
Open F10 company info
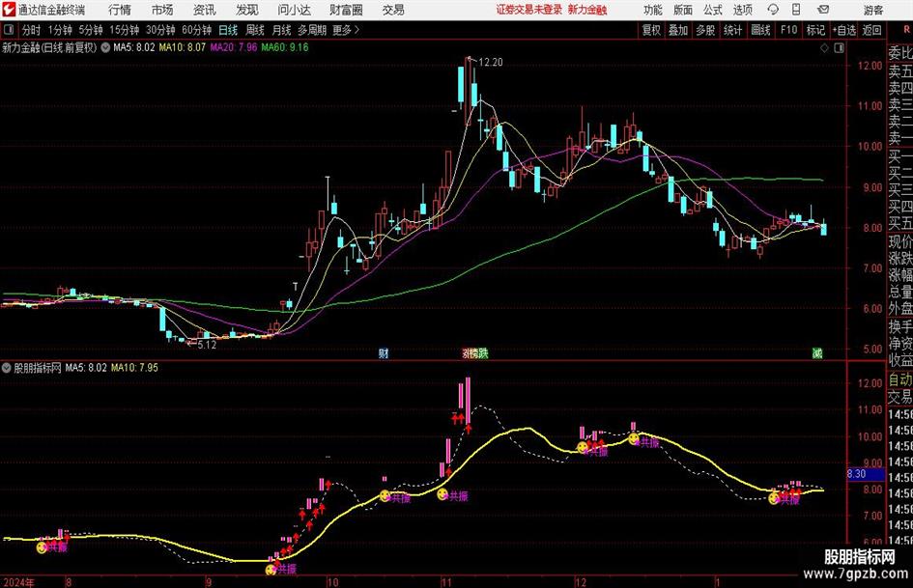(x=788, y=30)
